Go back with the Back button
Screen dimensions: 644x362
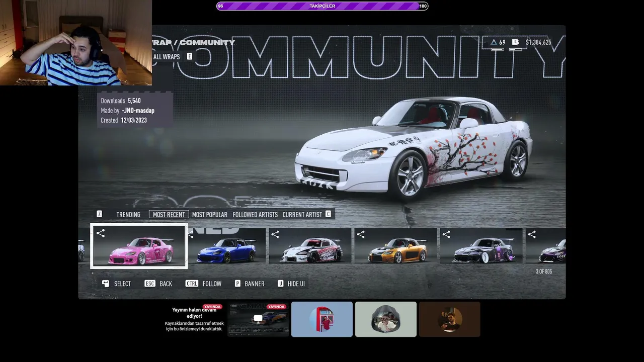166,284
